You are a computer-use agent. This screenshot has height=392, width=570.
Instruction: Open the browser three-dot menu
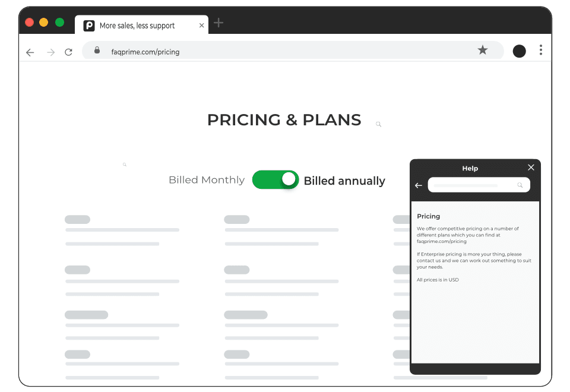point(541,50)
